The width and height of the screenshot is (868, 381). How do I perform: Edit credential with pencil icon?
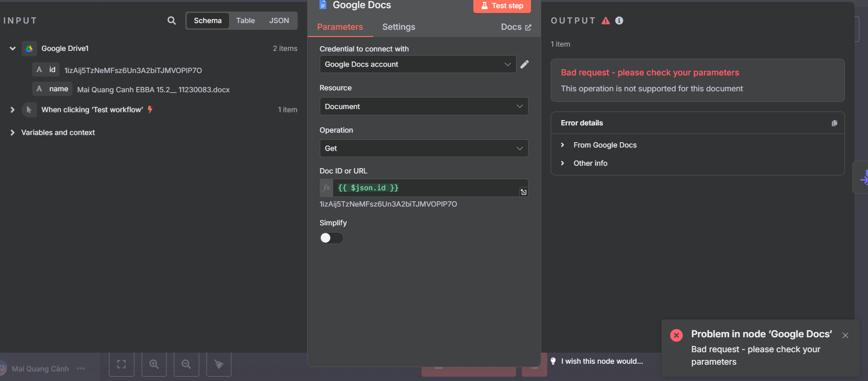[525, 64]
